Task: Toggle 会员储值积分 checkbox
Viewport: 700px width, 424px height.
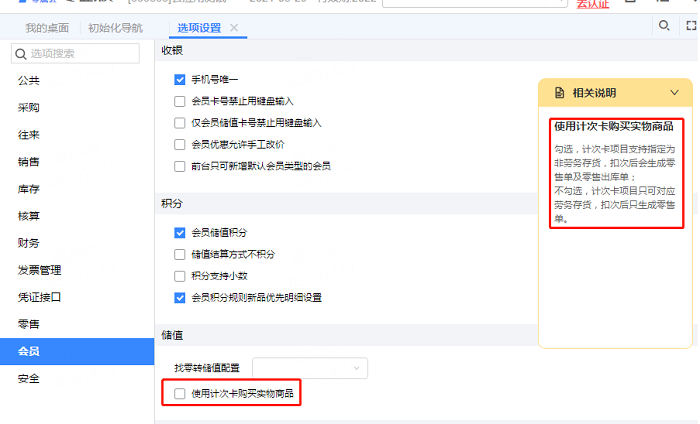Action: pyautogui.click(x=180, y=232)
